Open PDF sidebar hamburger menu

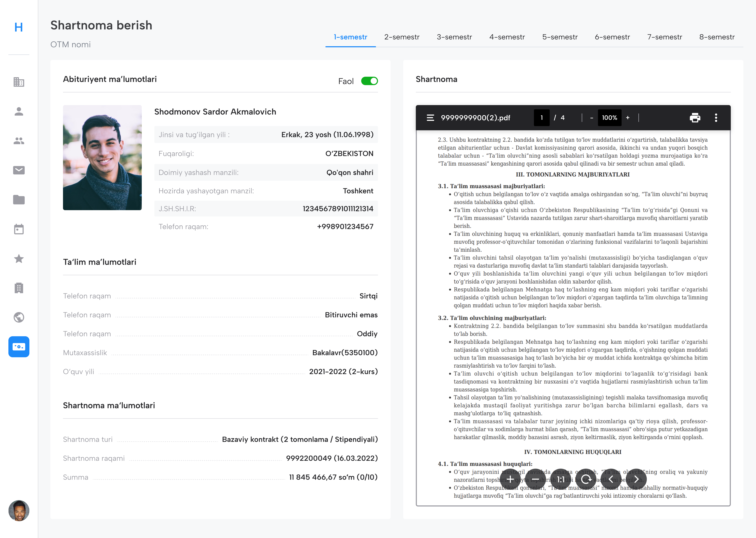point(430,118)
